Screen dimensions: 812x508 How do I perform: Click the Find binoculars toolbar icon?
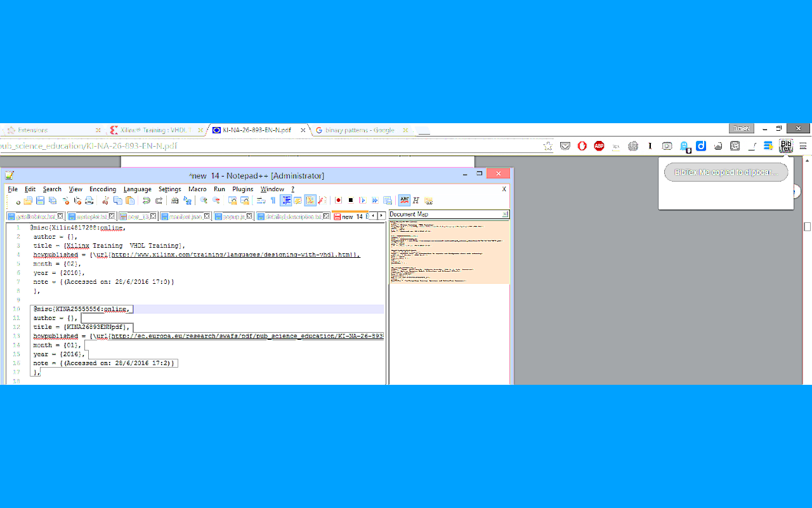[175, 201]
